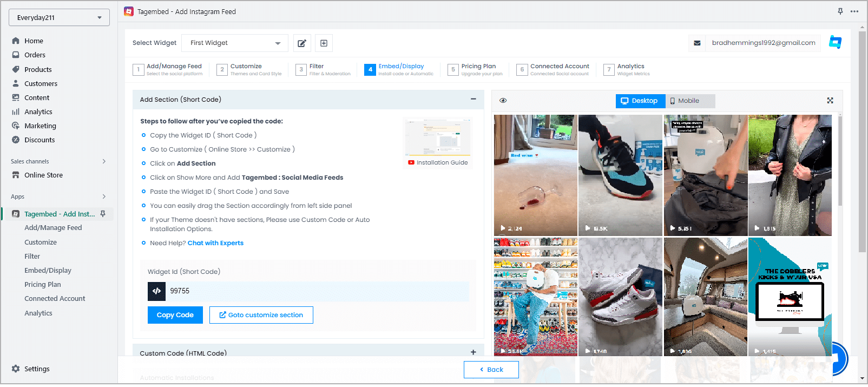Click the envelope email icon

(x=697, y=43)
